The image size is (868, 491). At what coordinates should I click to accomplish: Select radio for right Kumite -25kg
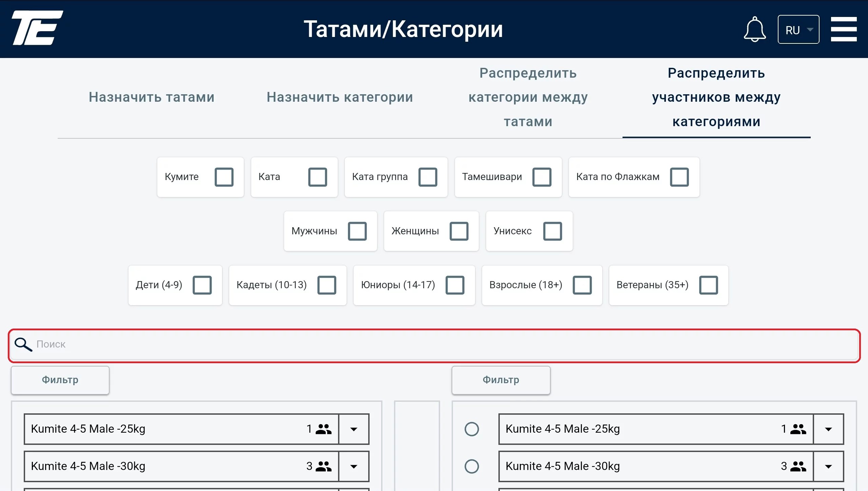tap(472, 429)
